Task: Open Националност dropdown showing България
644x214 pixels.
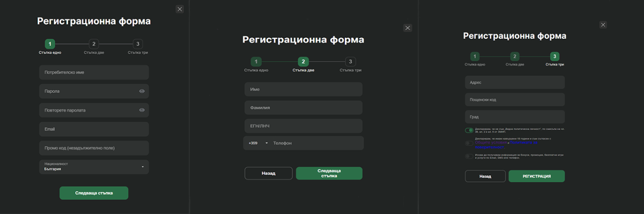Action: click(94, 167)
